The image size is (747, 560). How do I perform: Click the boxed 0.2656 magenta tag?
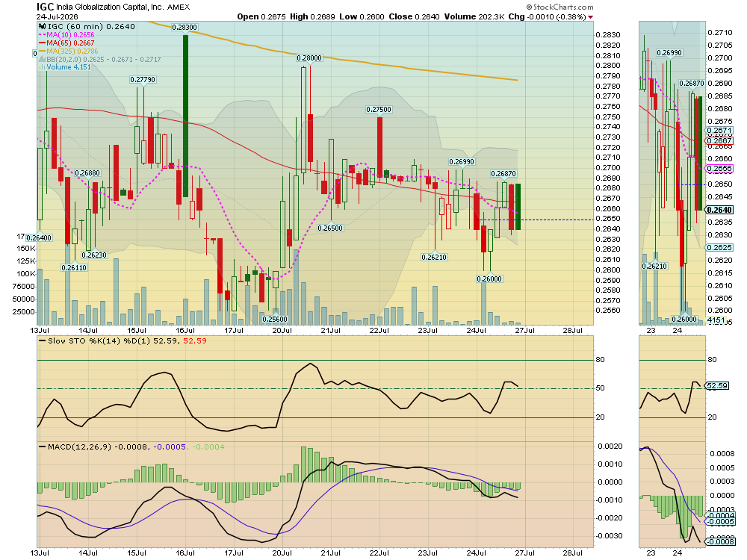coord(719,169)
